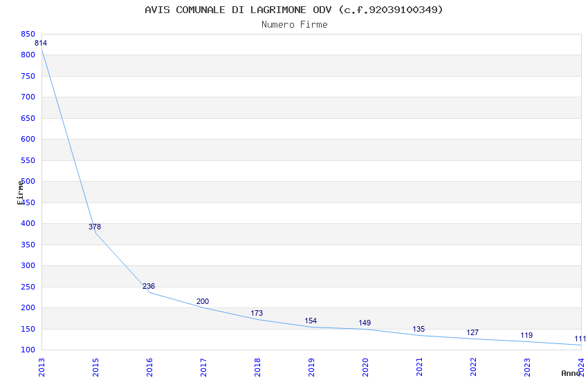Click the y-axis tick value 800

pos(28,55)
